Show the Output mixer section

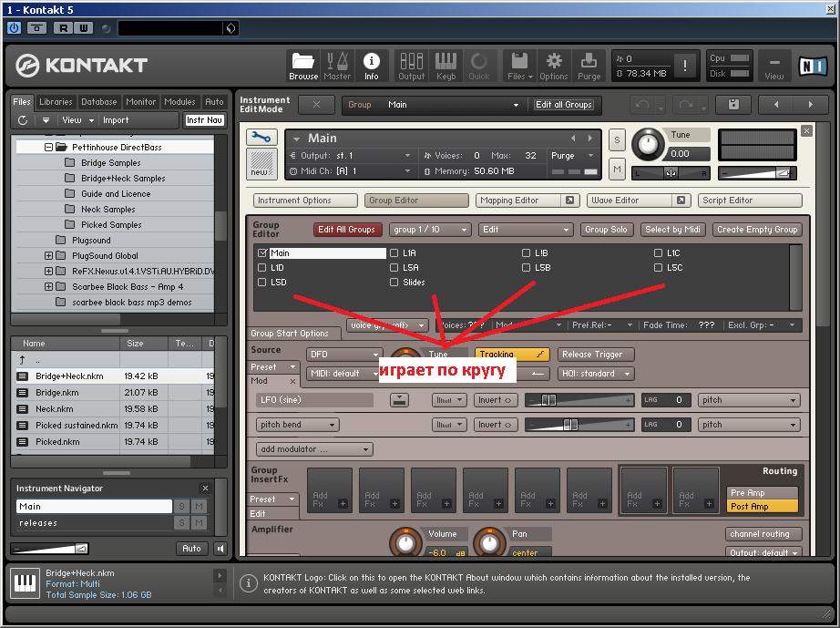coord(411,65)
